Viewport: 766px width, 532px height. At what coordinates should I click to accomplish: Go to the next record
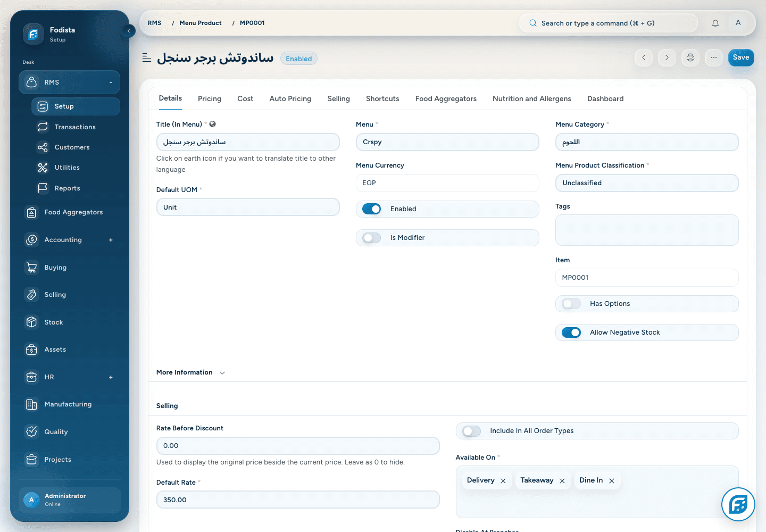click(667, 57)
